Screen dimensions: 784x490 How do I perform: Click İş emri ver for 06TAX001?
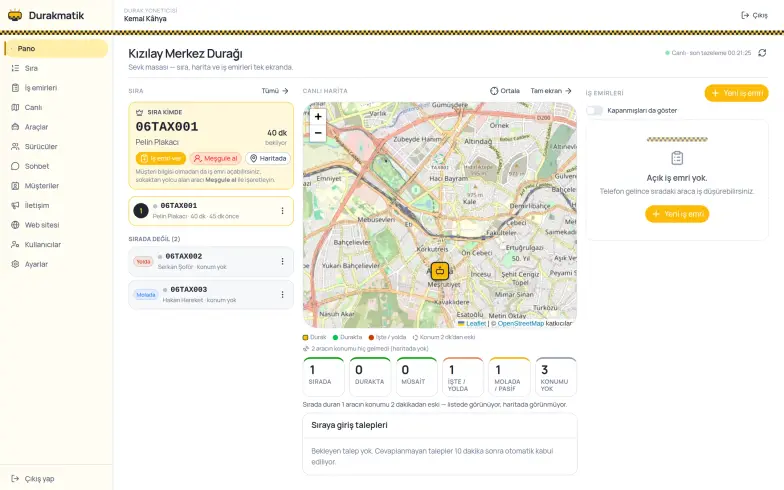[x=160, y=158]
